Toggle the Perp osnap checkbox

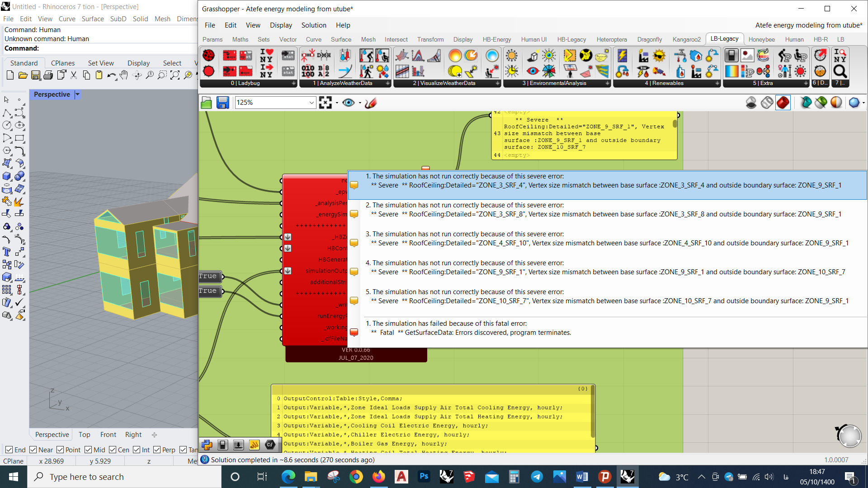click(x=157, y=450)
